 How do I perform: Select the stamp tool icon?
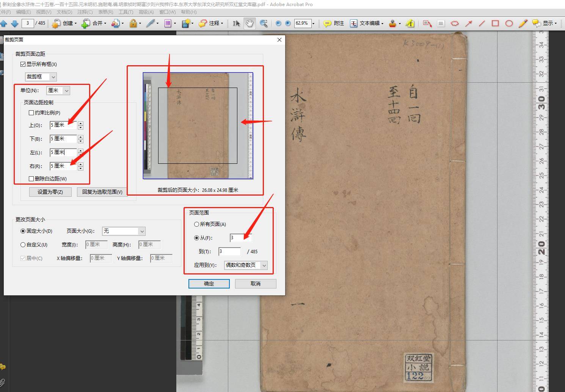393,24
